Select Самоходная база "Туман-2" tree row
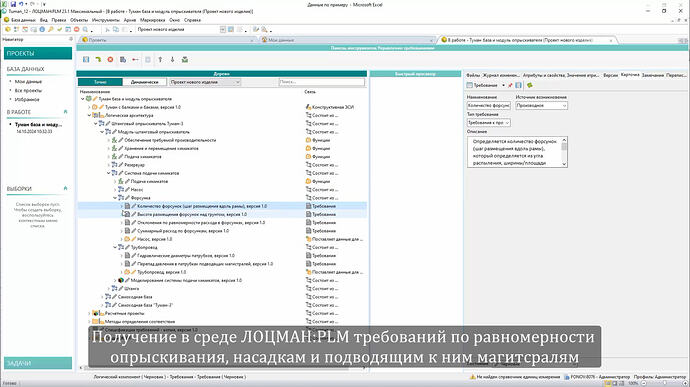This screenshot has width=690, height=387. pos(222,305)
